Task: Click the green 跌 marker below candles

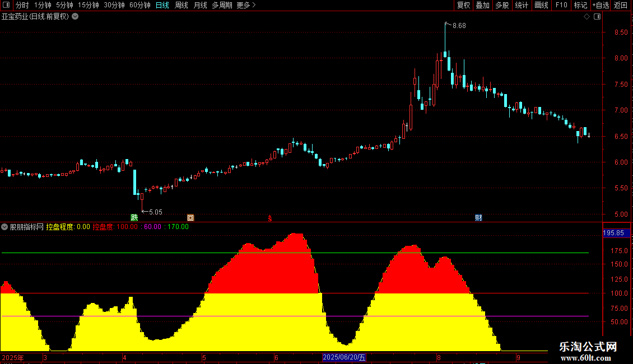Action: (x=134, y=217)
